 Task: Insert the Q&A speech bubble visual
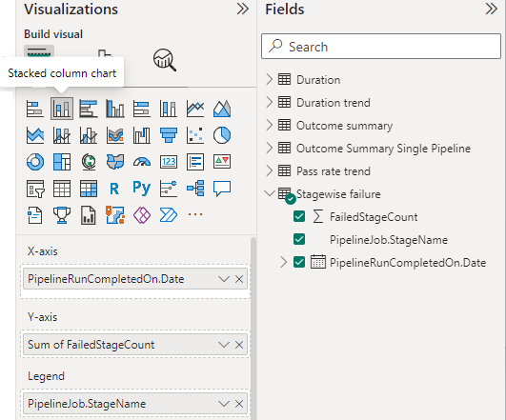click(222, 189)
